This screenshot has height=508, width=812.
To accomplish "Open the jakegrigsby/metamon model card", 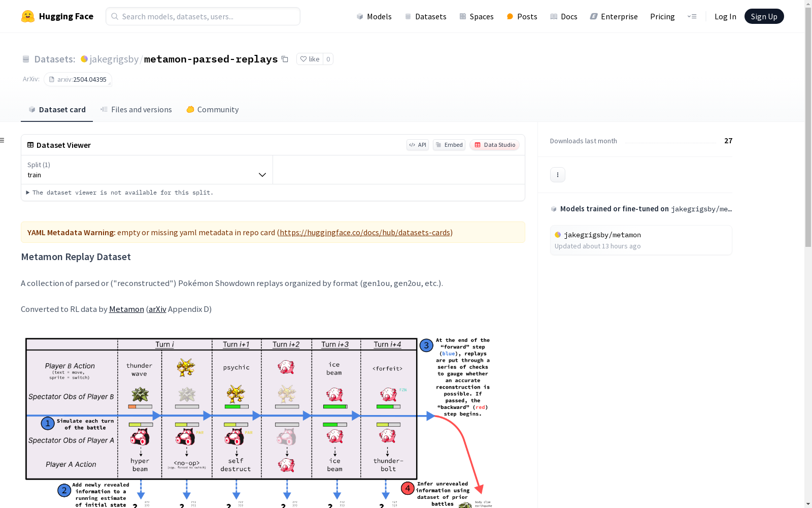I will 641,240.
